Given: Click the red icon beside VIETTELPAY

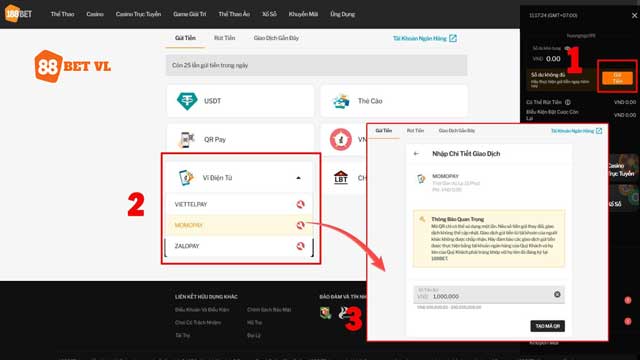Looking at the screenshot, I should pyautogui.click(x=300, y=204).
